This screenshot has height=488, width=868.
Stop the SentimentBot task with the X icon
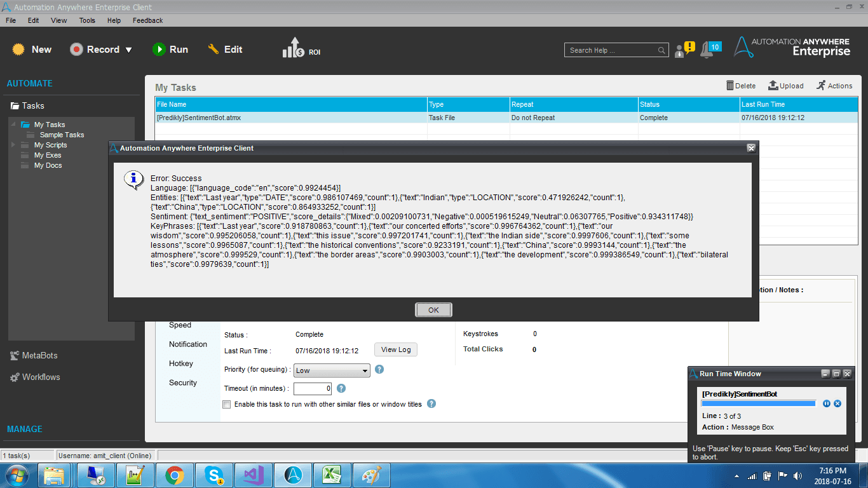click(x=837, y=403)
